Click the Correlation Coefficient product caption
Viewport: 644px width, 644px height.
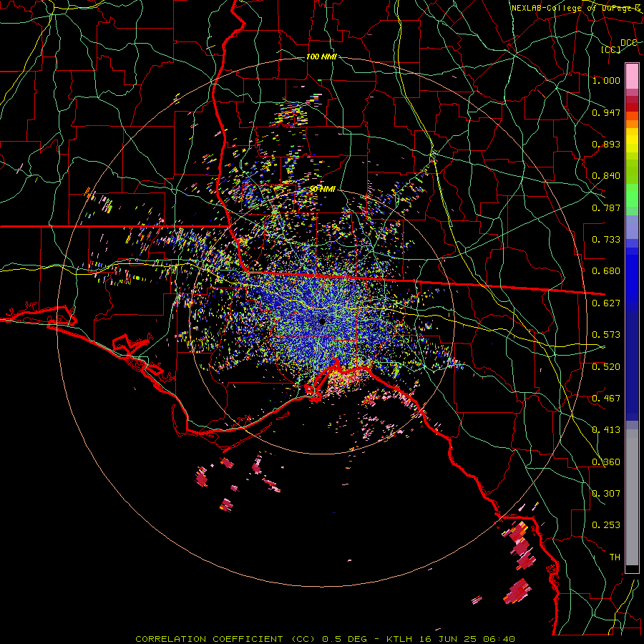point(325,639)
